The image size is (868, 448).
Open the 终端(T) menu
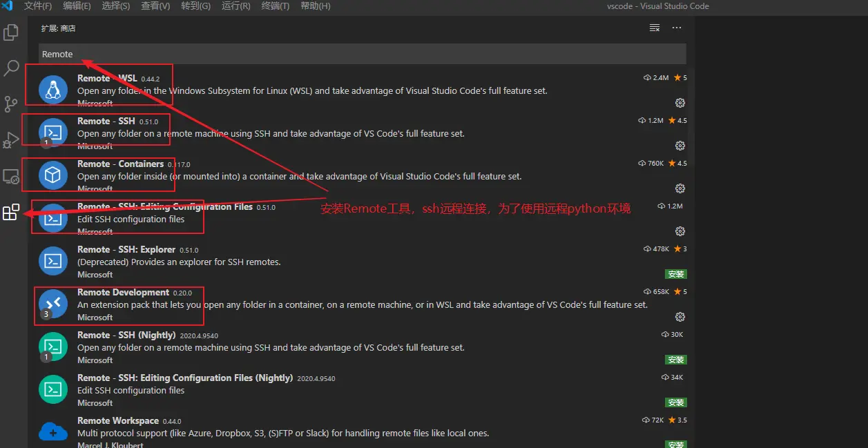276,6
